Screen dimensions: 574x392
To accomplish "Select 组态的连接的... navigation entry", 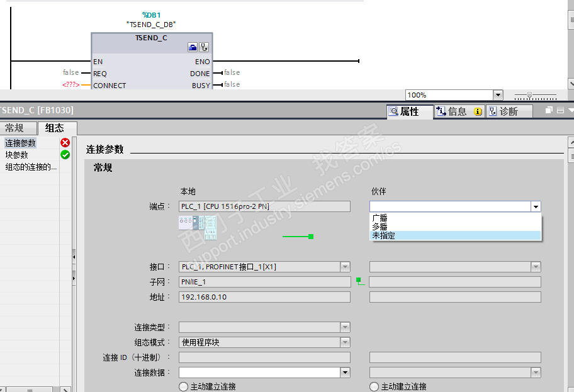I will [x=31, y=167].
